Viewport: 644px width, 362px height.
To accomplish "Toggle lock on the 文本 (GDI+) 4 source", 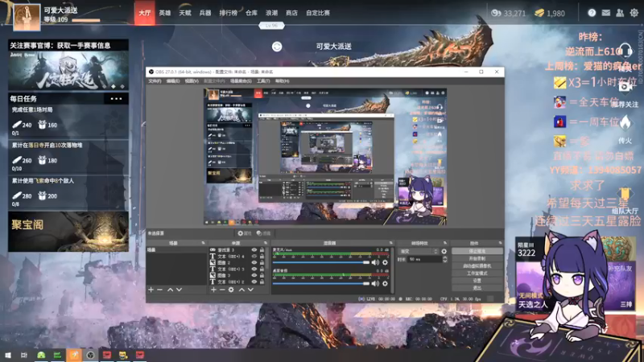I will [262, 256].
